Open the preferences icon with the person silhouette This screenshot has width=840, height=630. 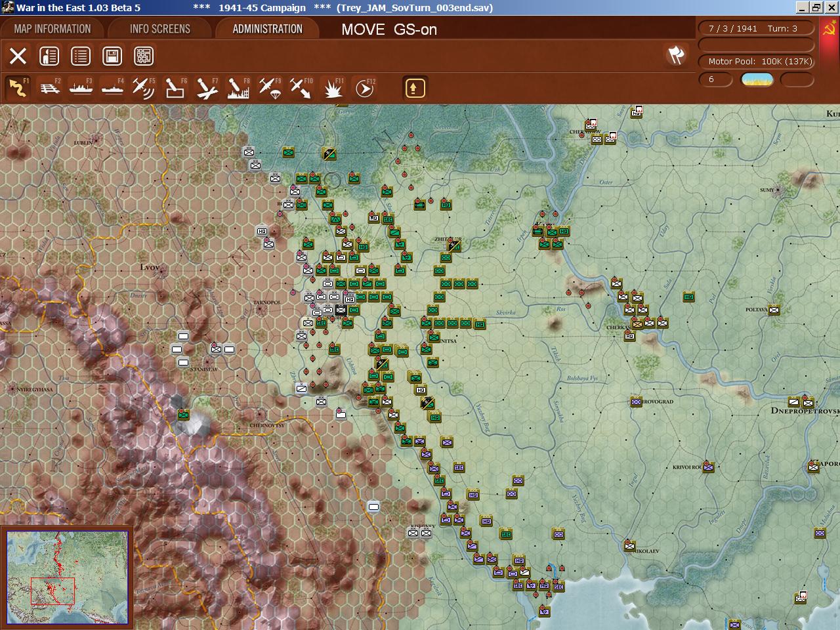(49, 56)
